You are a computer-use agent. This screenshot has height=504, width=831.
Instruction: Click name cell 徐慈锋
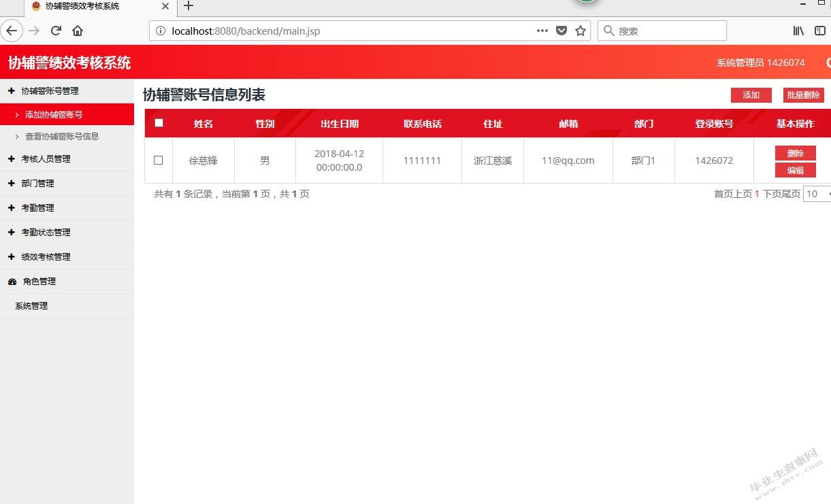pos(203,161)
